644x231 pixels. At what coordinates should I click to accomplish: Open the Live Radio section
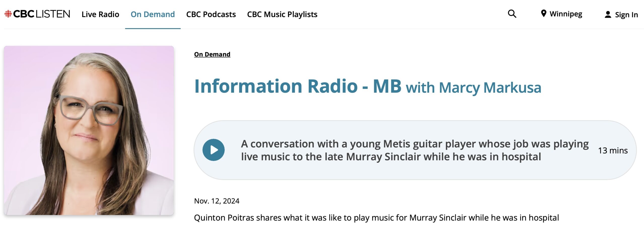(100, 14)
